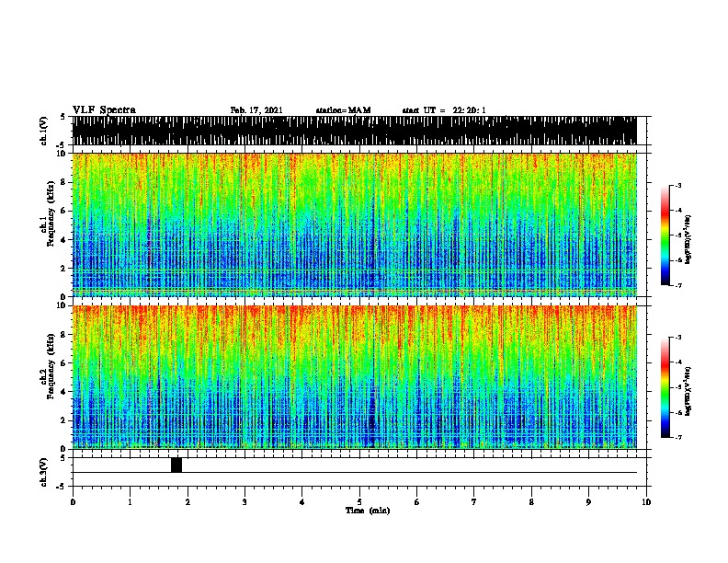Screen dimensions: 728x563
Task: Click the 'ch.1(V)' waveform axis label
Action: pos(43,131)
